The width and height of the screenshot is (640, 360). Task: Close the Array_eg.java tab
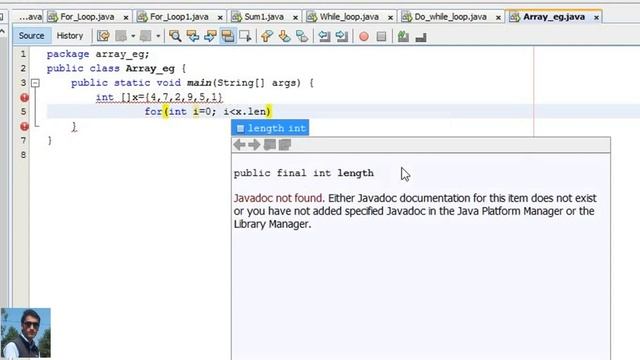coord(596,18)
